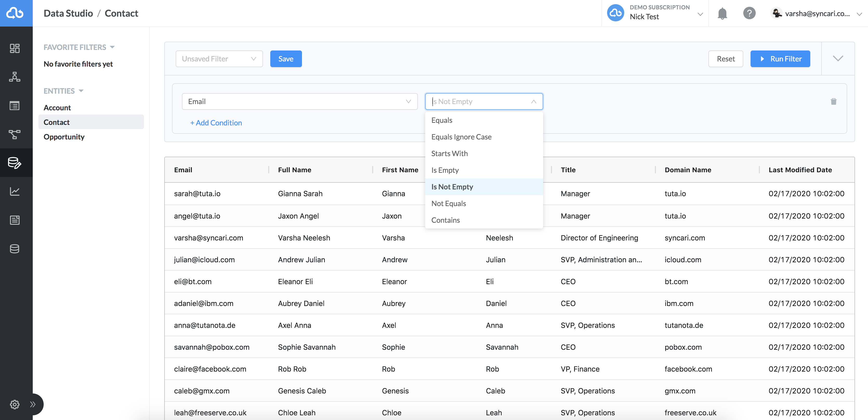The width and height of the screenshot is (868, 420).
Task: Select the Opportunity entity
Action: [64, 137]
